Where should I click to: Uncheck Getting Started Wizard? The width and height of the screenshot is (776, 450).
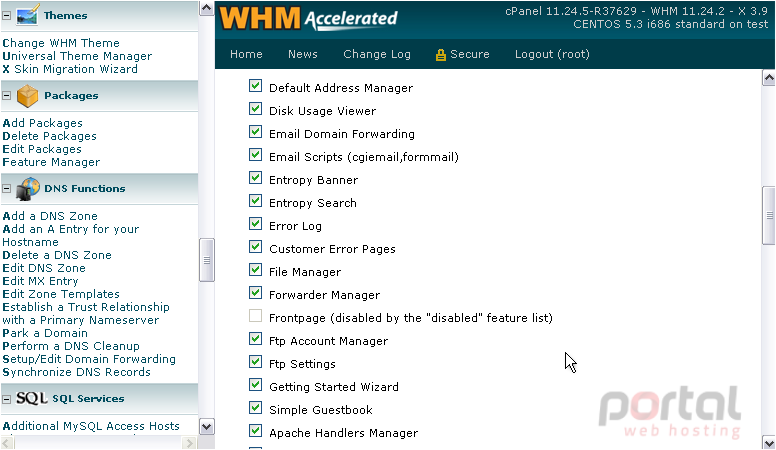point(255,385)
